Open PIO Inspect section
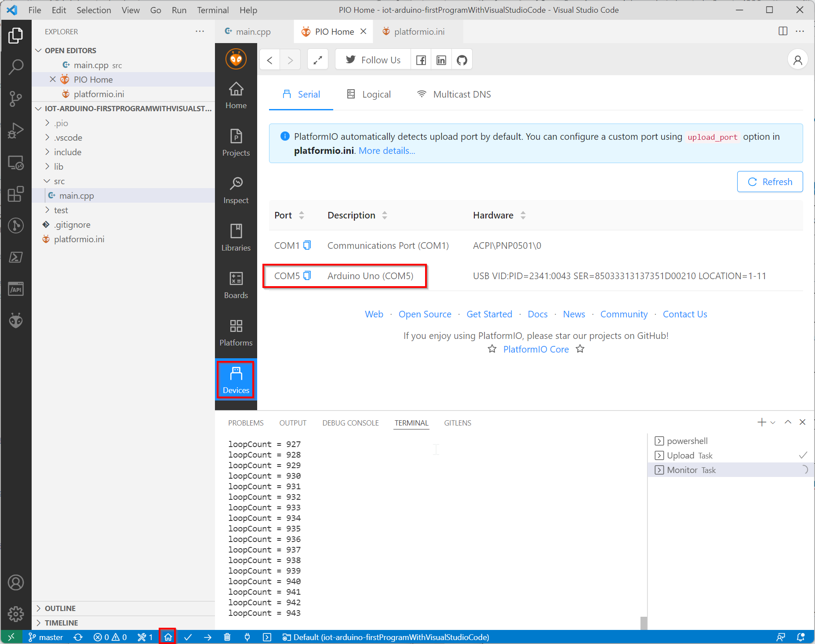This screenshot has width=815, height=644. coord(236,190)
